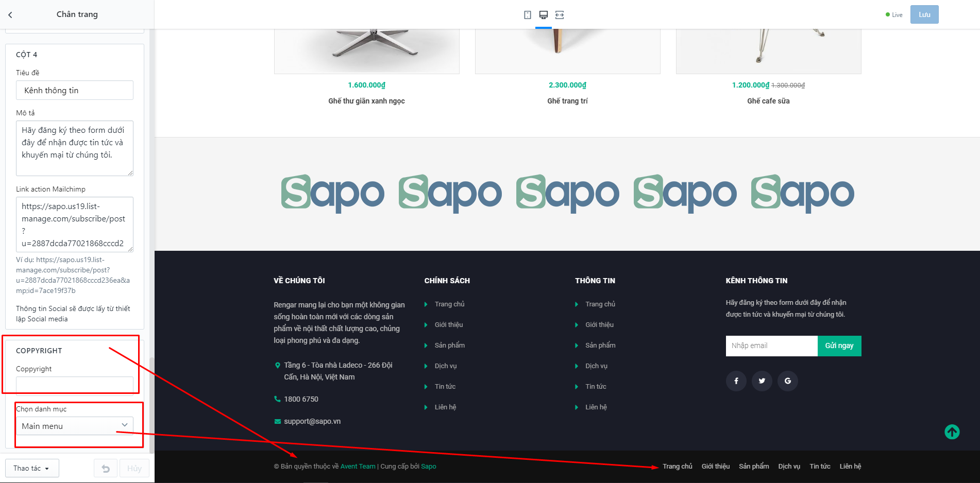Click Sản phẩm in bottom footer menu
This screenshot has height=483, width=980.
[x=754, y=467]
